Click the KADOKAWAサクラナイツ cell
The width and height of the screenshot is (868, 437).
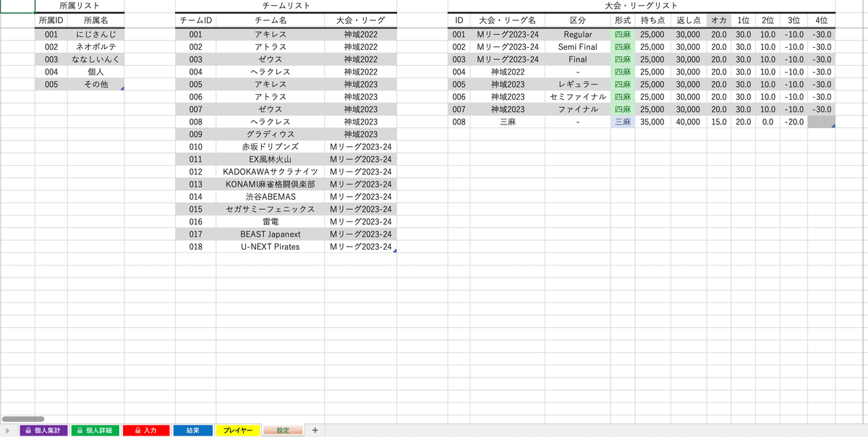271,171
